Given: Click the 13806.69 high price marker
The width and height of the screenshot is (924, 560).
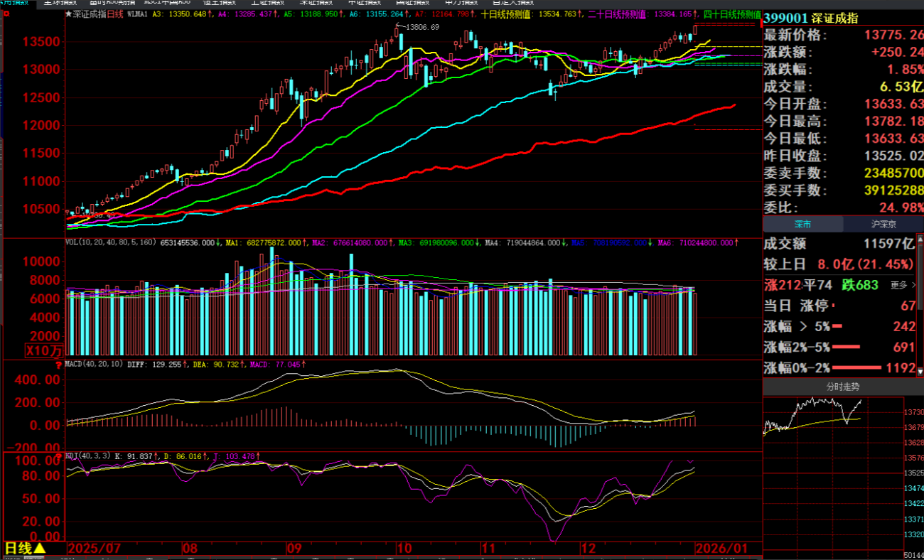Looking at the screenshot, I should 422,27.
